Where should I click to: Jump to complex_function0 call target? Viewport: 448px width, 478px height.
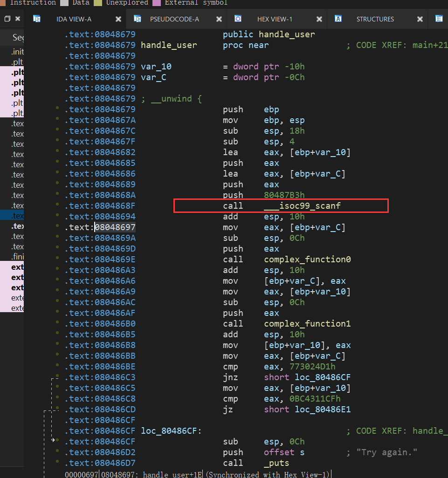pos(307,259)
